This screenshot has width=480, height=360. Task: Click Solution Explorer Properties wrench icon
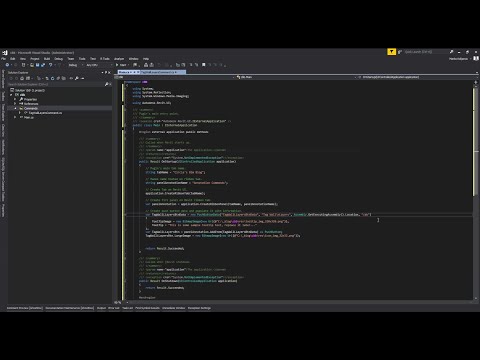pos(77,78)
